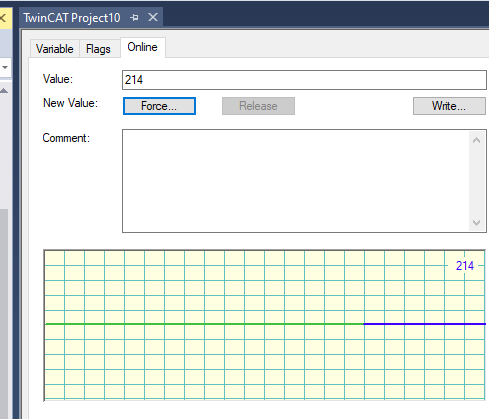Click inside the Comment text box
Viewport: 489px width, 419px height.
tap(296, 181)
